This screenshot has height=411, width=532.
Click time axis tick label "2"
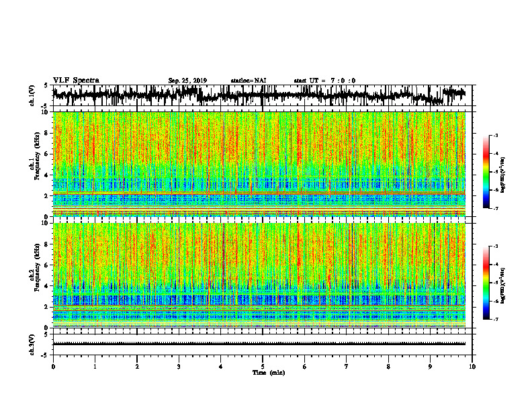(137, 367)
